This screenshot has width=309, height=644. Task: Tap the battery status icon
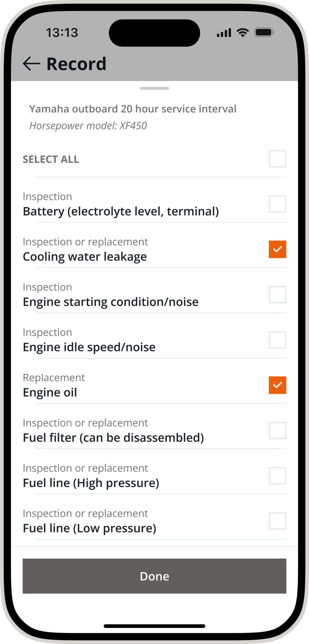click(x=264, y=32)
